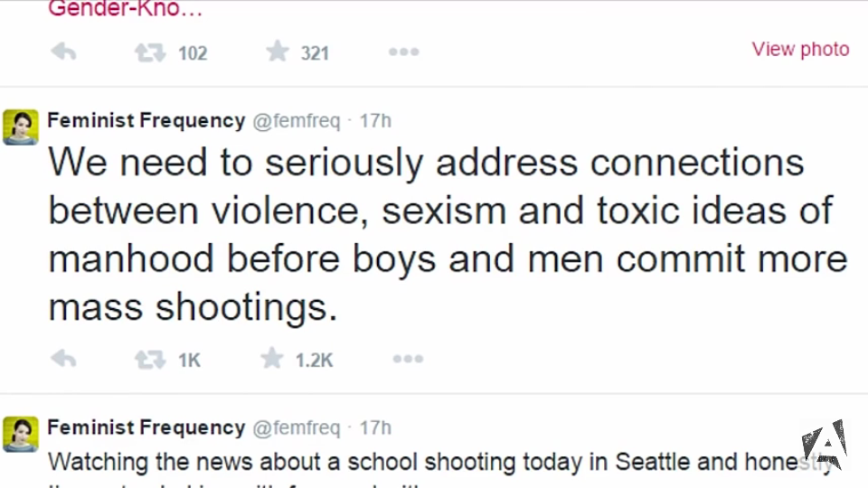Reply to the mass shootings tweet
The width and height of the screenshot is (868, 488).
[63, 360]
